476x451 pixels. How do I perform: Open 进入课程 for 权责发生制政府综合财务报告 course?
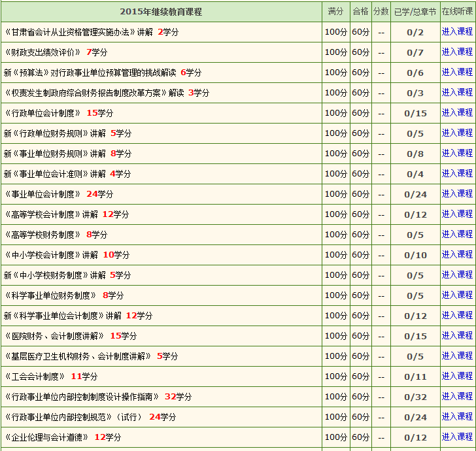pyautogui.click(x=457, y=92)
